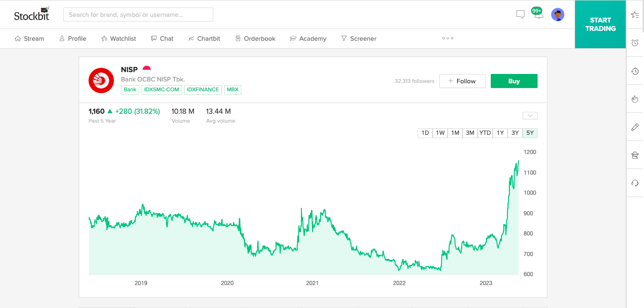
Task: Open the navigation overflow ellipsis menu
Action: pyautogui.click(x=448, y=38)
